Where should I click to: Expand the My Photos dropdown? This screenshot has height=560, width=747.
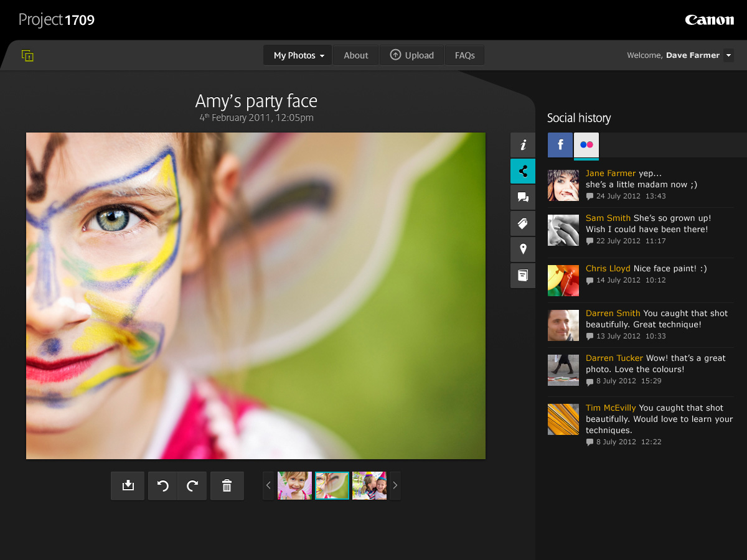pos(298,55)
